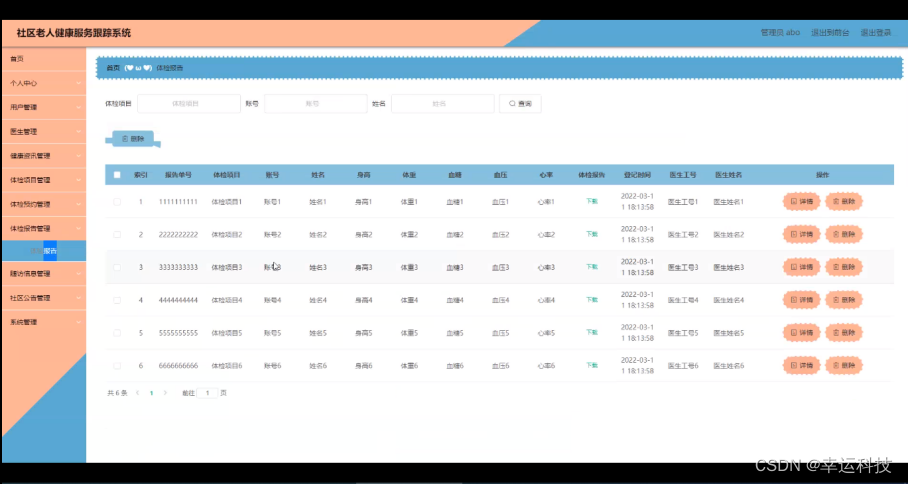This screenshot has width=908, height=484.
Task: Open 详情 for row 医生姓名2
Action: click(801, 234)
